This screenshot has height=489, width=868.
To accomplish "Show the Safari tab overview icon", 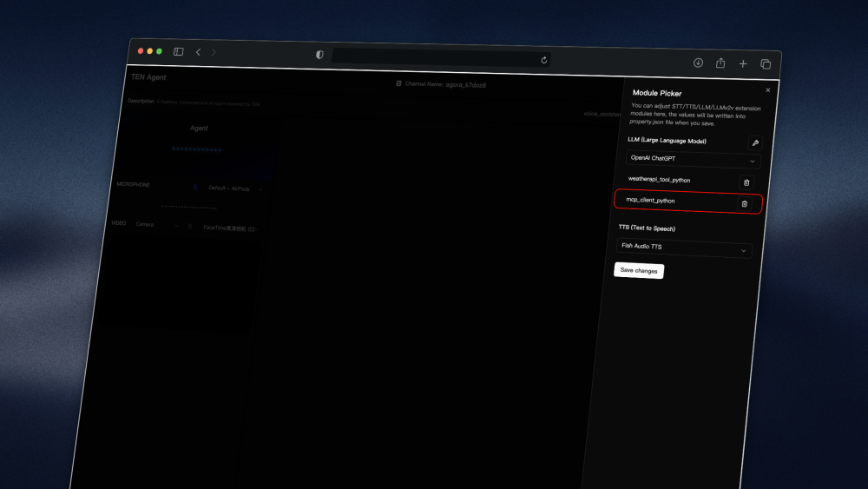I will (x=766, y=65).
